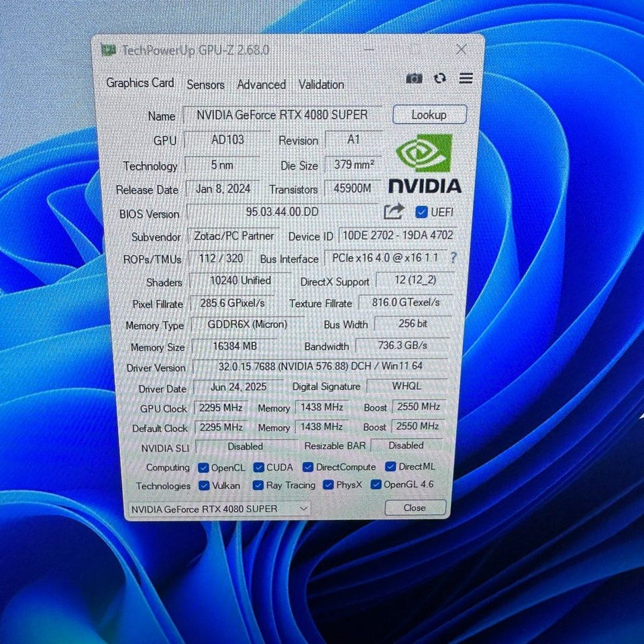Toggle the DirectCompute checkbox
The width and height of the screenshot is (644, 644).
pos(308,467)
